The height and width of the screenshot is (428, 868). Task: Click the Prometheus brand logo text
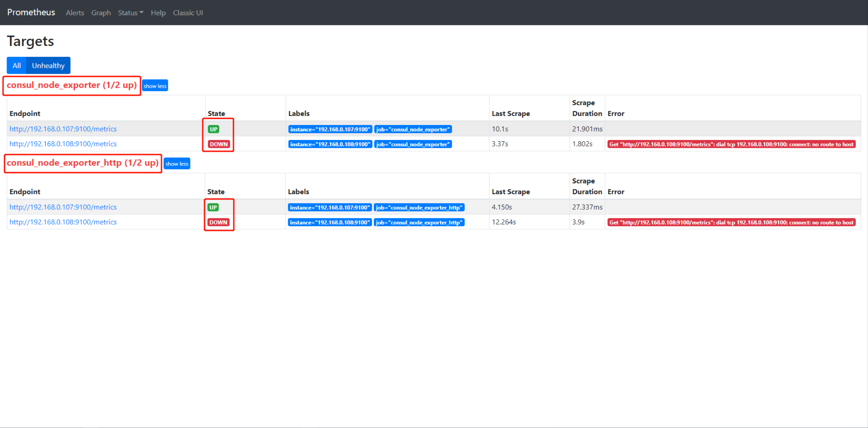pos(31,12)
